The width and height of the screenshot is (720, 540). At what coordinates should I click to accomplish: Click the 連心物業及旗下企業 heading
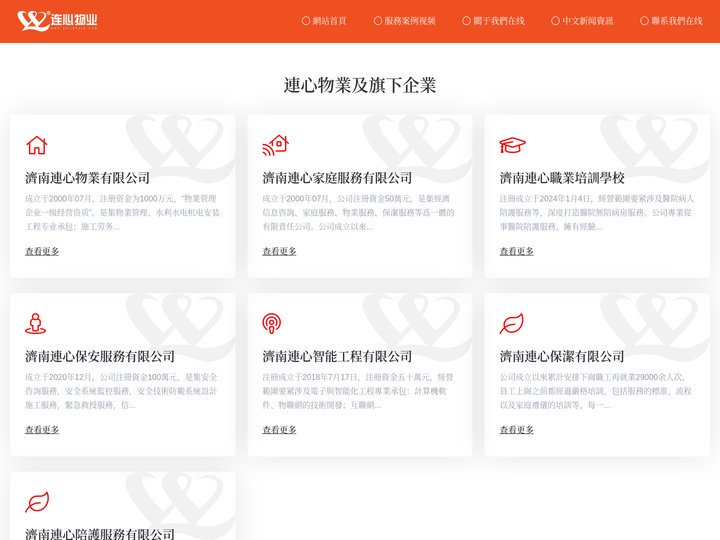[360, 85]
